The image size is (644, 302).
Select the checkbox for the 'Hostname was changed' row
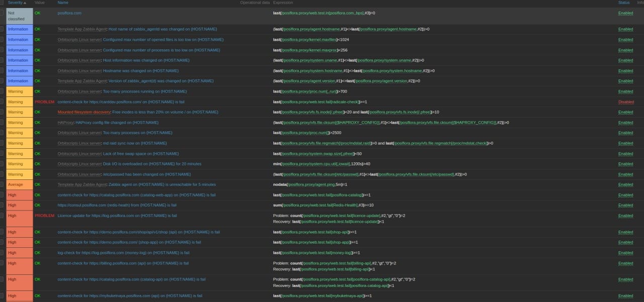tap(2, 71)
